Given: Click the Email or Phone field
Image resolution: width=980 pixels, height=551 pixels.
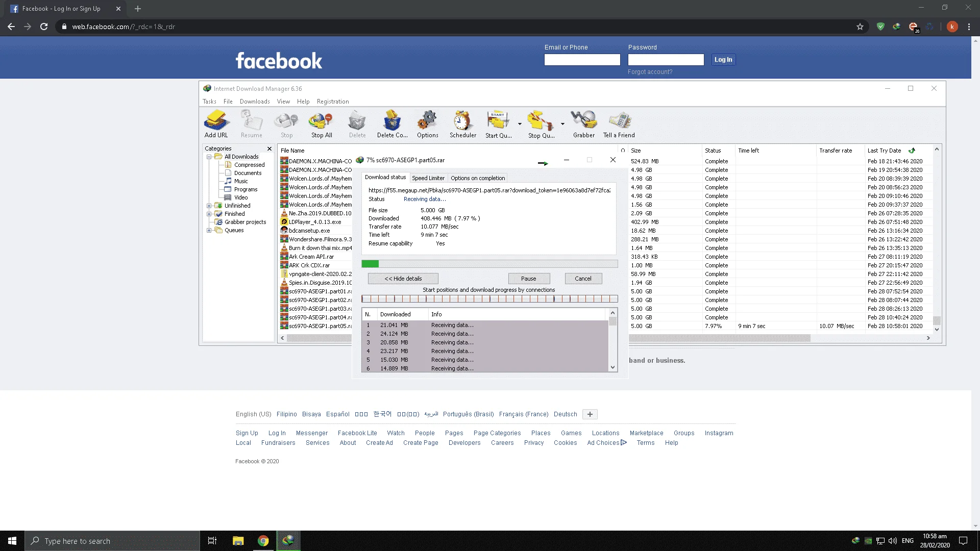Looking at the screenshot, I should coord(582,60).
